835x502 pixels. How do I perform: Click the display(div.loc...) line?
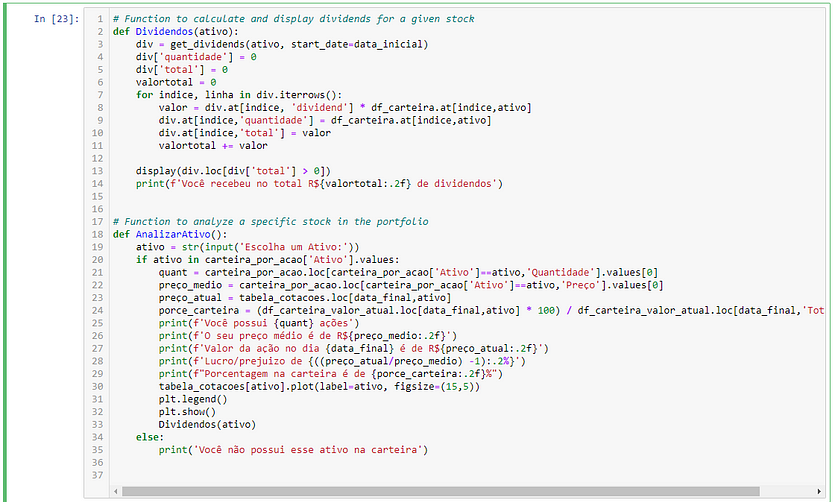click(233, 171)
